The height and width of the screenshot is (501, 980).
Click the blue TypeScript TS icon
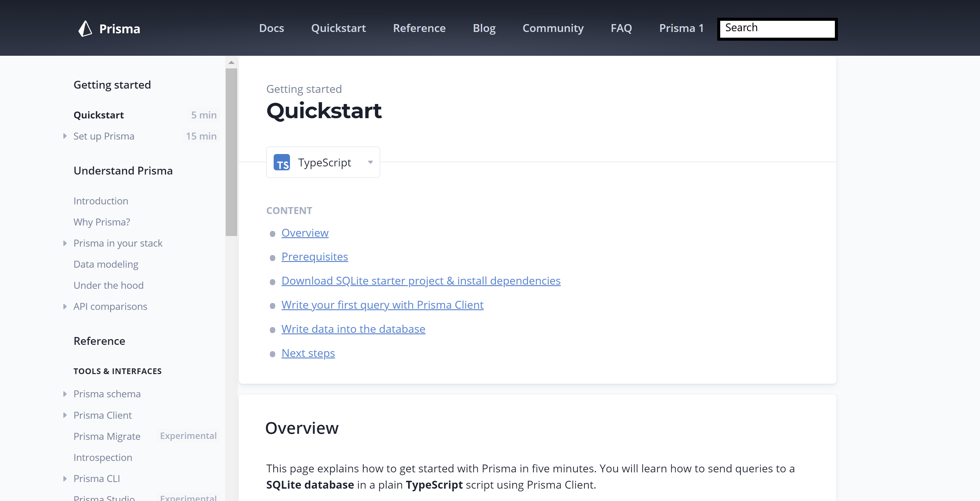(x=282, y=162)
